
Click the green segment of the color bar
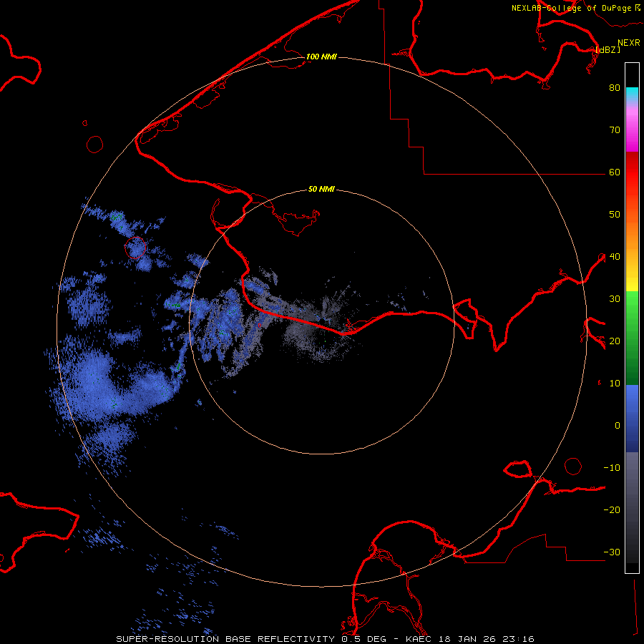[x=632, y=338]
